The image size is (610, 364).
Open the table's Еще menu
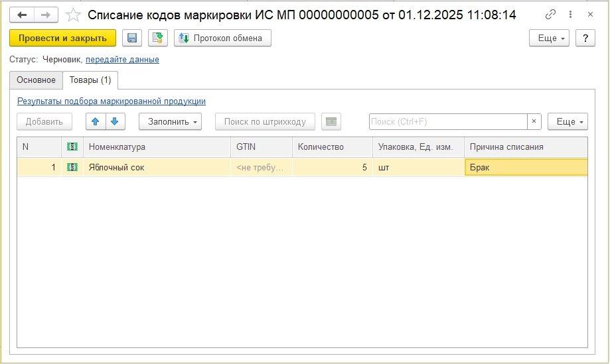pos(568,121)
